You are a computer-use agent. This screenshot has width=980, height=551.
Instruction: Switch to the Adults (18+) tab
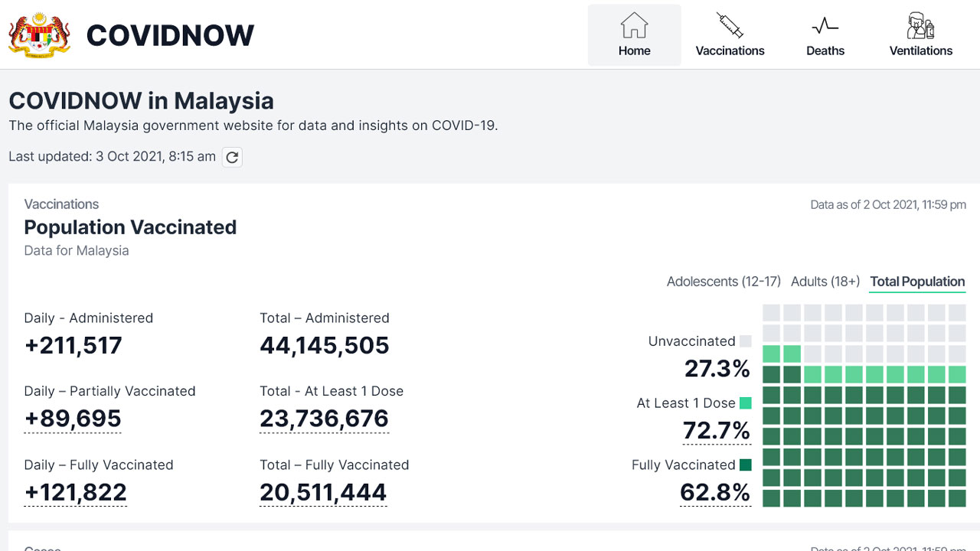825,282
